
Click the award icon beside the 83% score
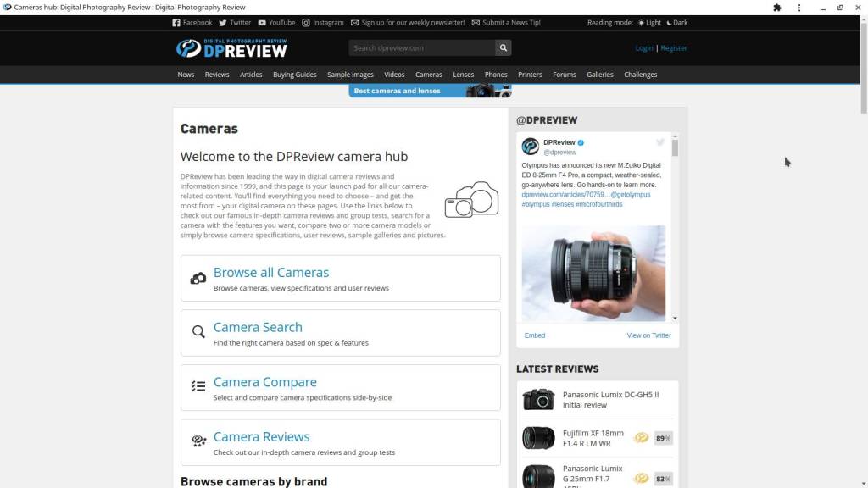pyautogui.click(x=642, y=478)
